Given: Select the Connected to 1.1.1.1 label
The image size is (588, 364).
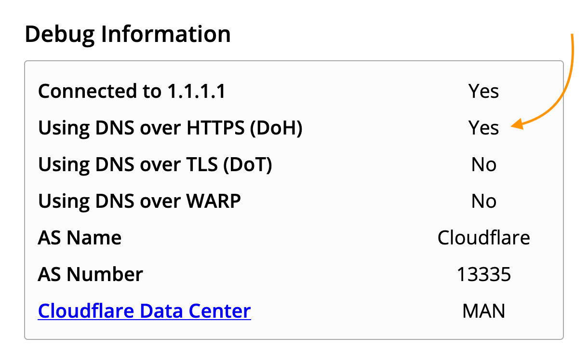Looking at the screenshot, I should tap(132, 91).
